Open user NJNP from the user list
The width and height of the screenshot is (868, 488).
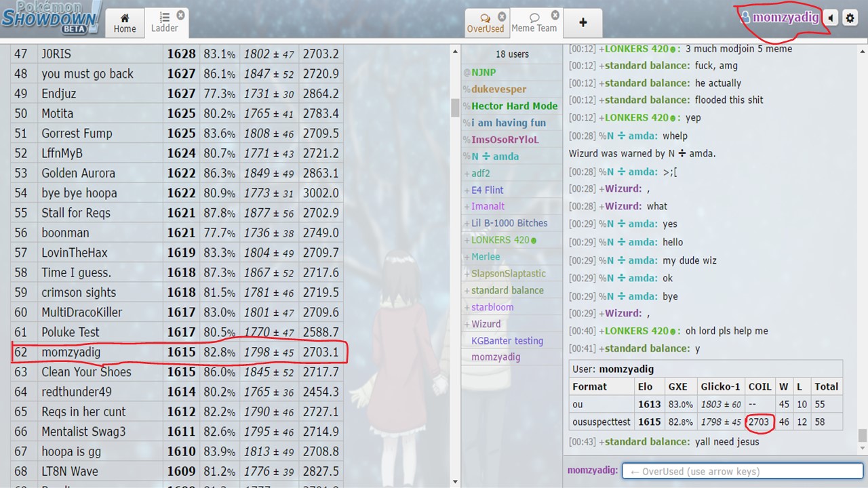click(x=483, y=73)
